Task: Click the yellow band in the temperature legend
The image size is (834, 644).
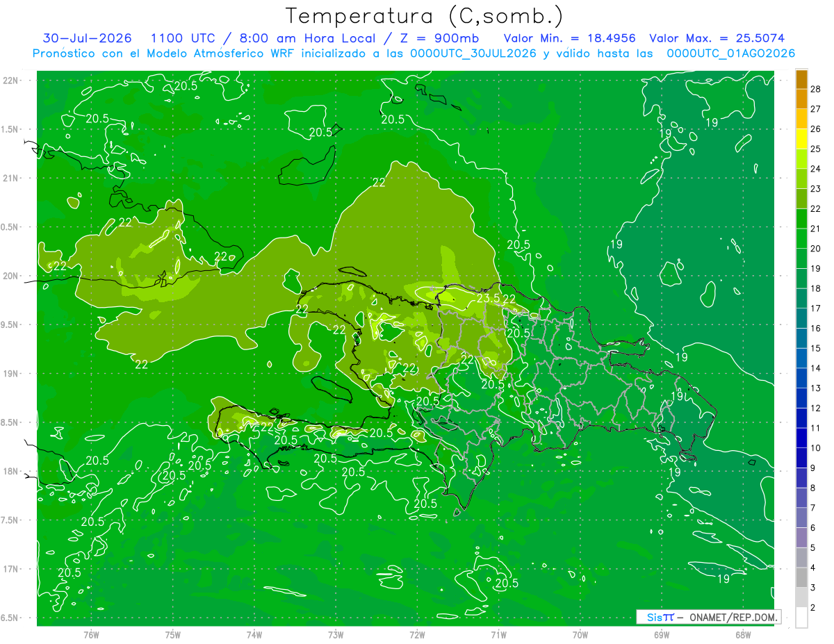Action: click(801, 139)
